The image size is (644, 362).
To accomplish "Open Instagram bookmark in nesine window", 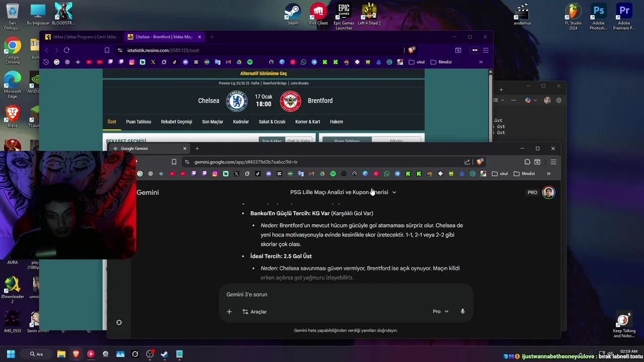I will tap(132, 62).
